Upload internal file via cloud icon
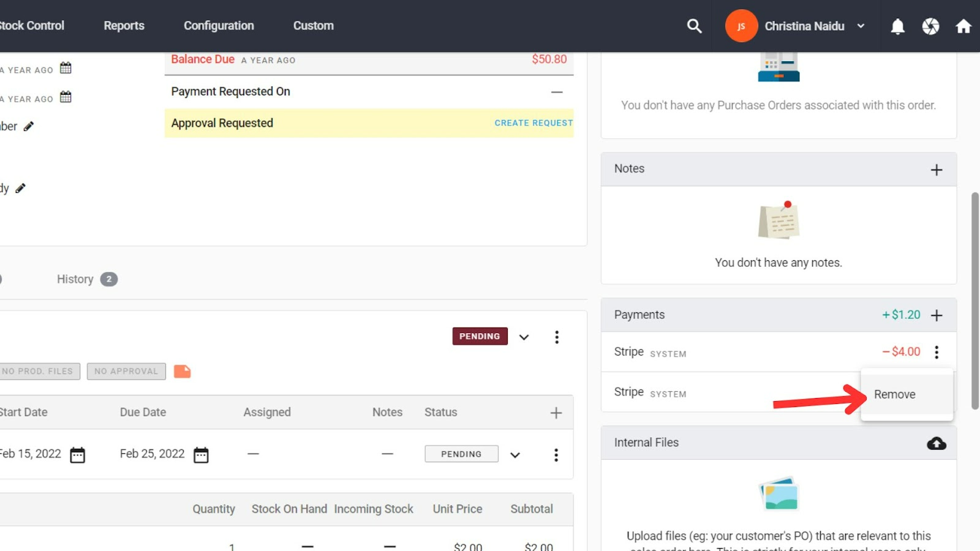Screen dimensions: 980x551 point(936,443)
